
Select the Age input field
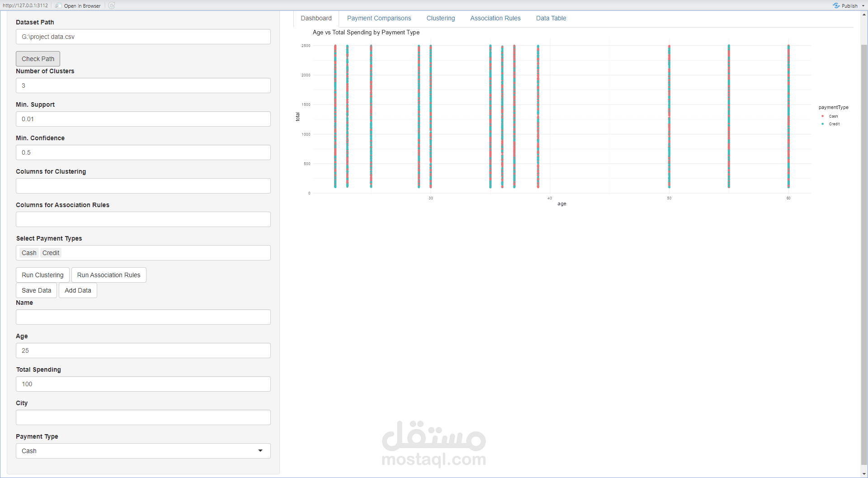(x=143, y=350)
